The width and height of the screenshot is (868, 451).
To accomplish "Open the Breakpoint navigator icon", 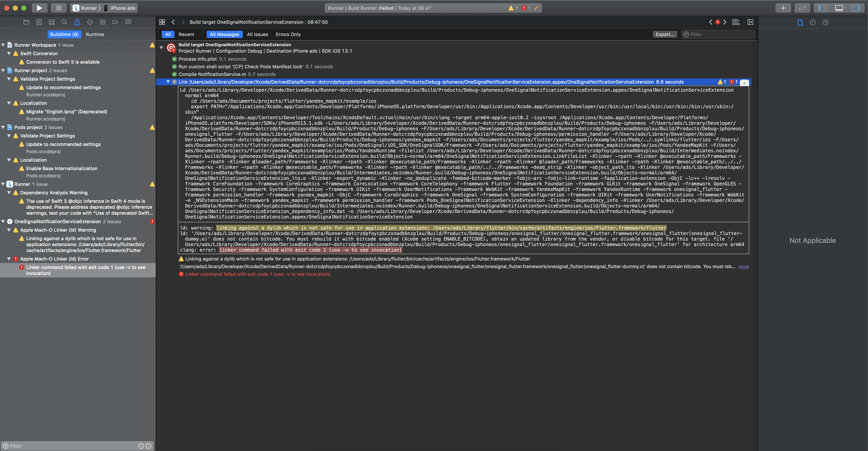I will pyautogui.click(x=115, y=22).
